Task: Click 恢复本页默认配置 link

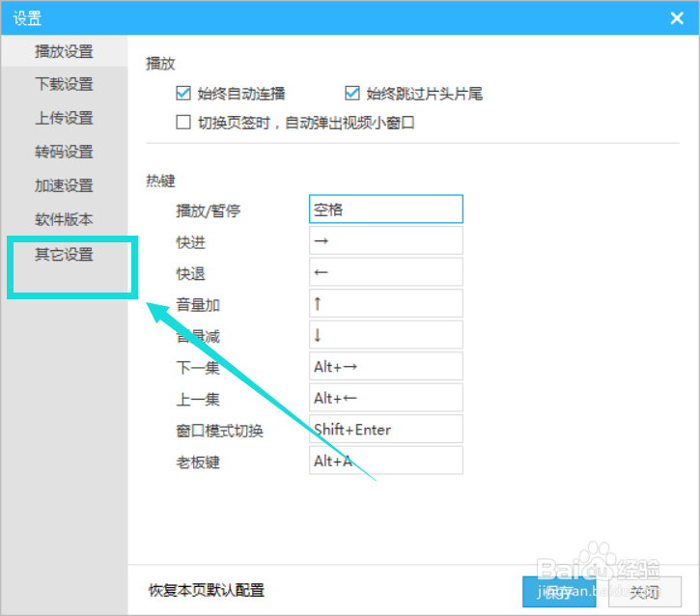Action: [207, 591]
